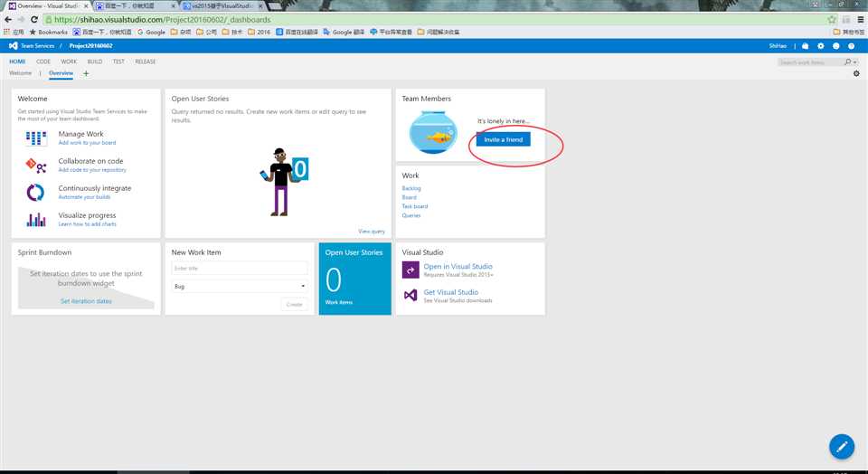Viewport: 868px width, 474px height.
Task: Go to the HOME hub
Action: (17, 62)
